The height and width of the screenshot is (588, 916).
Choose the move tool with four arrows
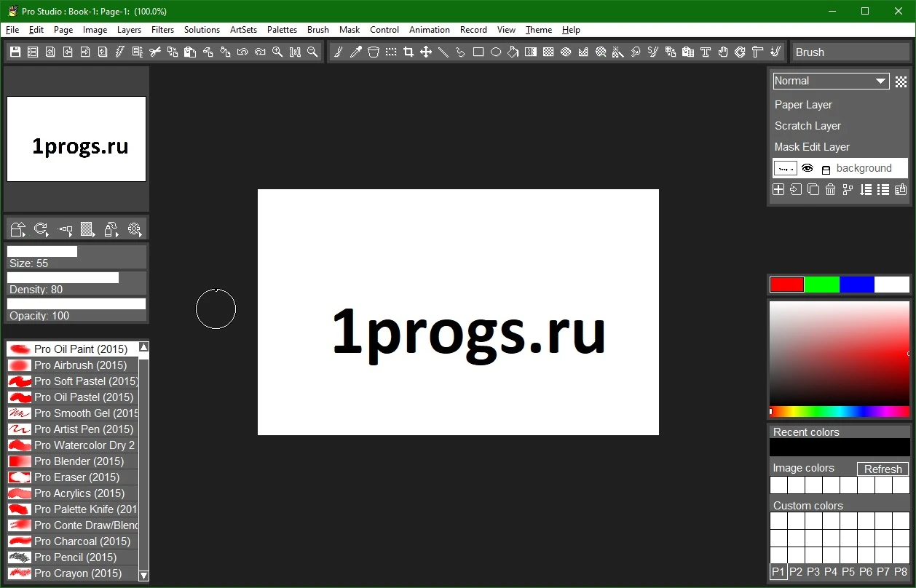coord(426,52)
